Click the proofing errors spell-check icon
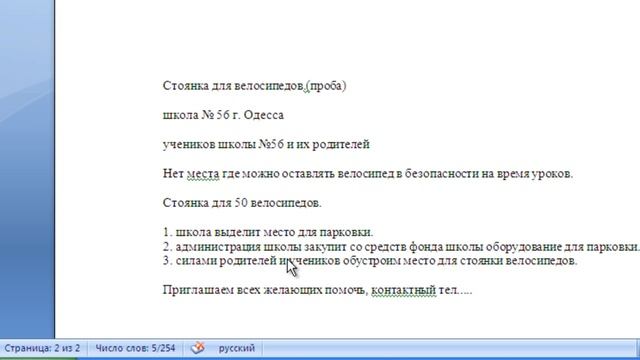Image resolution: width=640 pixels, height=360 pixels. tap(198, 348)
